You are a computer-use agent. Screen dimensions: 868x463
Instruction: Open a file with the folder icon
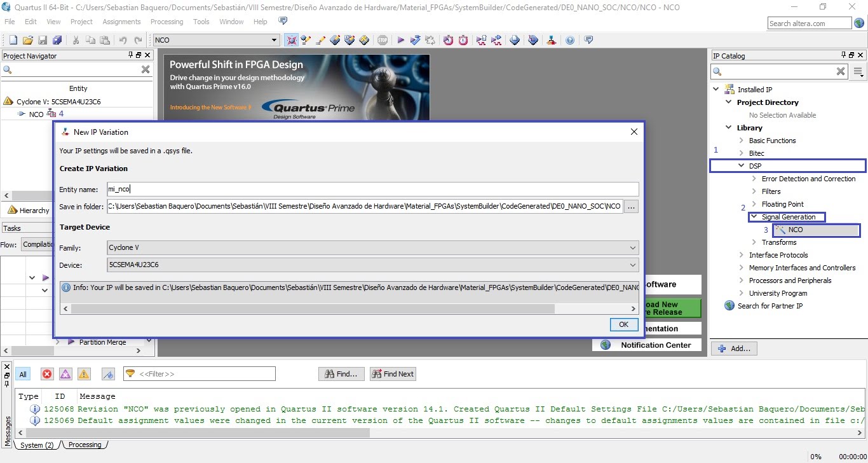pos(27,40)
